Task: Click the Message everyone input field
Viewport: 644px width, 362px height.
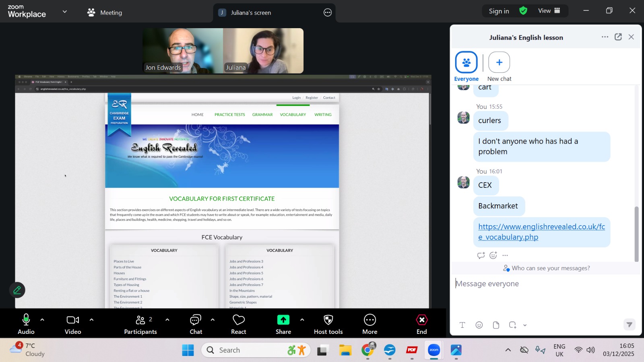Action: tap(543, 284)
